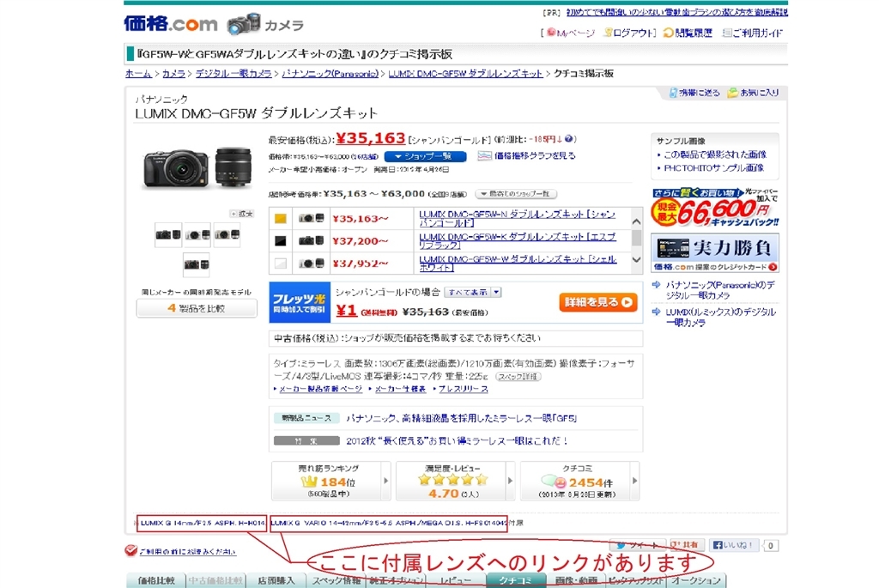879x588 pixels.
Task: Open LUMIX DMC-GF5W-N シャンパンゴールド link
Action: (x=517, y=219)
